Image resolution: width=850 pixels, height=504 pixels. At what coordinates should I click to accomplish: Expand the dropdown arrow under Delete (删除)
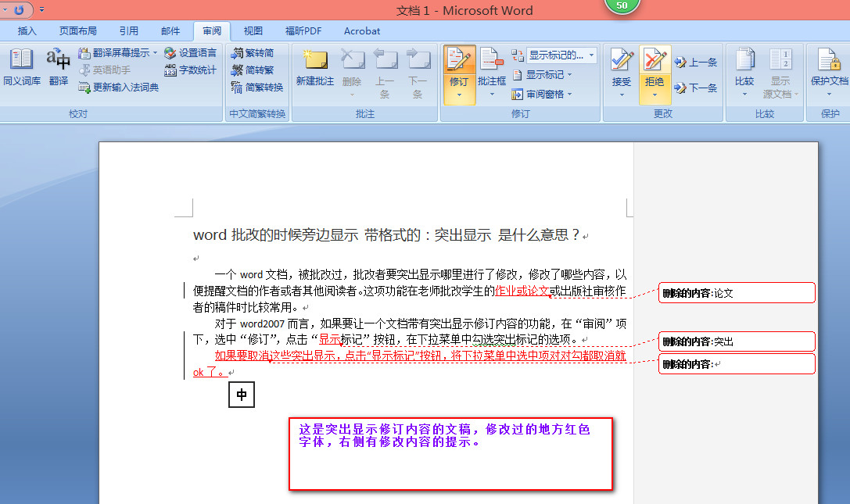click(x=352, y=95)
